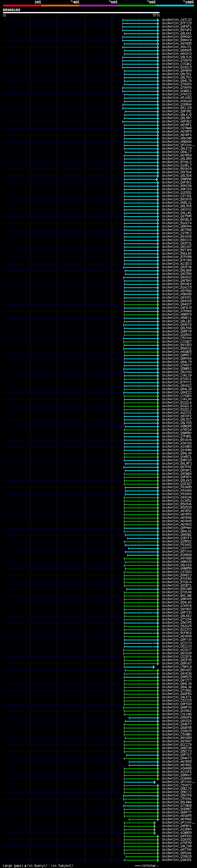Image resolution: width=197 pixels, height=868 pixels.
Task: Select hit label UniRef100_A1E2V1
Action: coord(177,412)
